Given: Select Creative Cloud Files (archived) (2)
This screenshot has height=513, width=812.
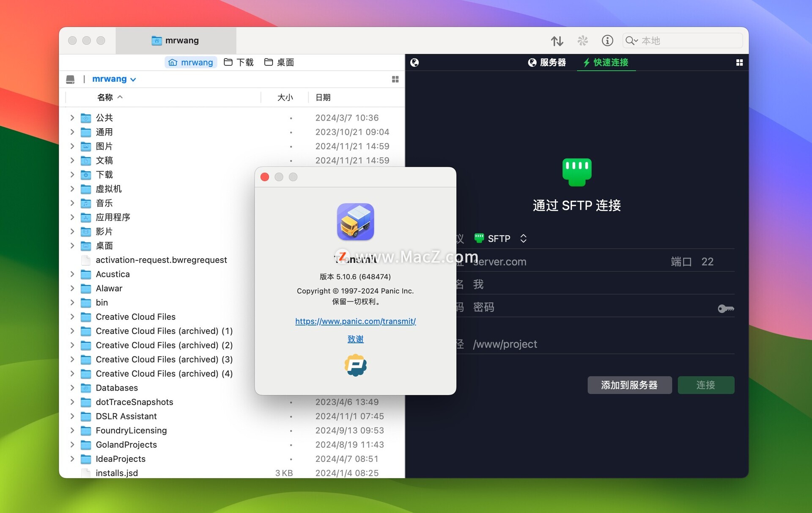Looking at the screenshot, I should [x=164, y=345].
